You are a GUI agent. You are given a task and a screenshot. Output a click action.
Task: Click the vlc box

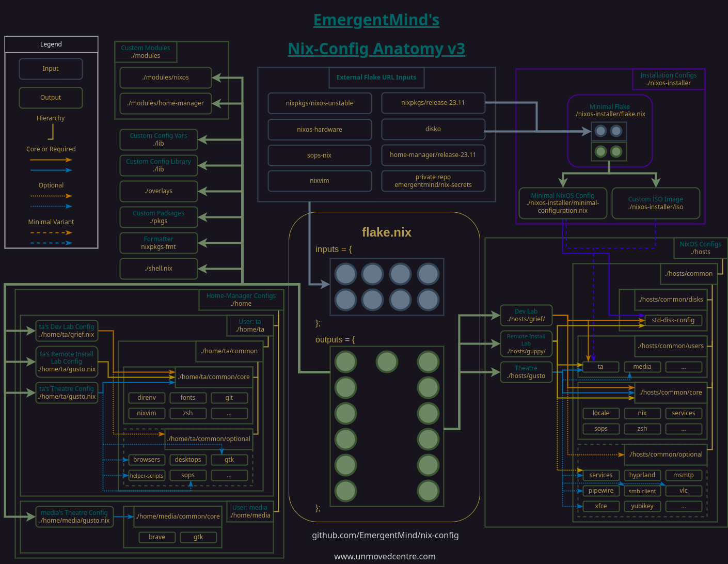pyautogui.click(x=684, y=491)
